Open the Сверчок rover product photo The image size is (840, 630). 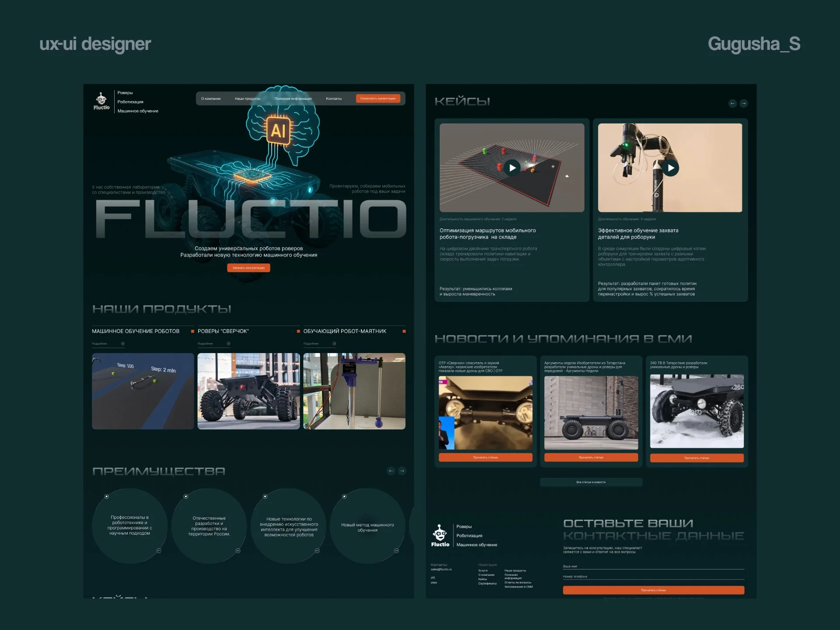[x=248, y=391]
